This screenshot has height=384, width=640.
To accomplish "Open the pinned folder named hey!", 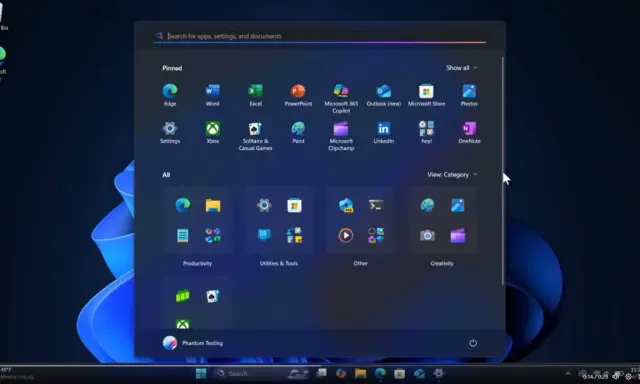I will point(427,132).
